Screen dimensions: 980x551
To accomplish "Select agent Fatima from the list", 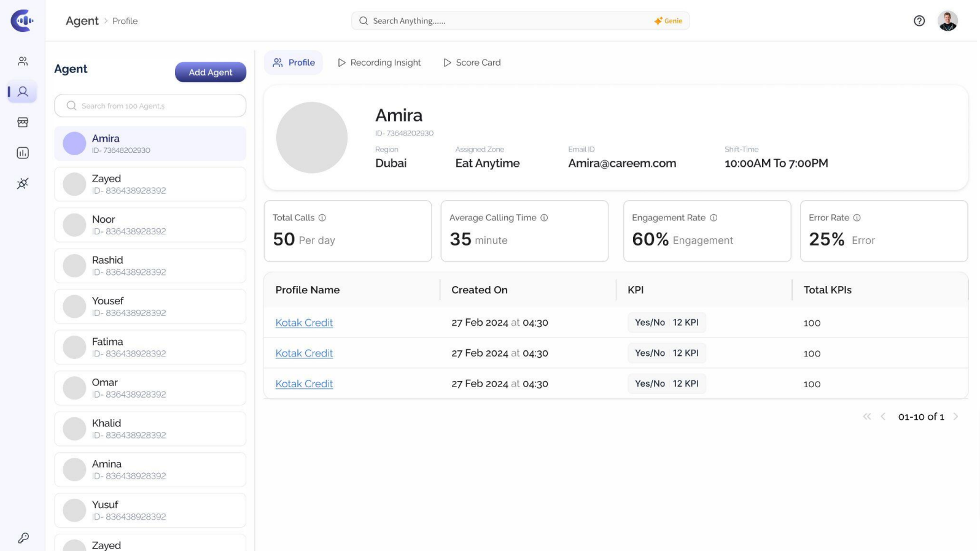I will click(x=150, y=347).
